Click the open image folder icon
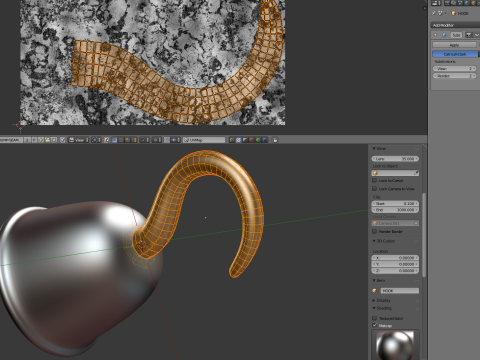Image resolution: width=480 pixels, height=360 pixels. point(47,140)
